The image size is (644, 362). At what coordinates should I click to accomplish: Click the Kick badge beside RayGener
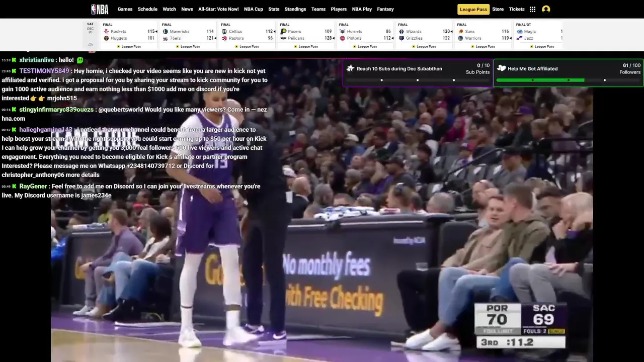click(15, 186)
